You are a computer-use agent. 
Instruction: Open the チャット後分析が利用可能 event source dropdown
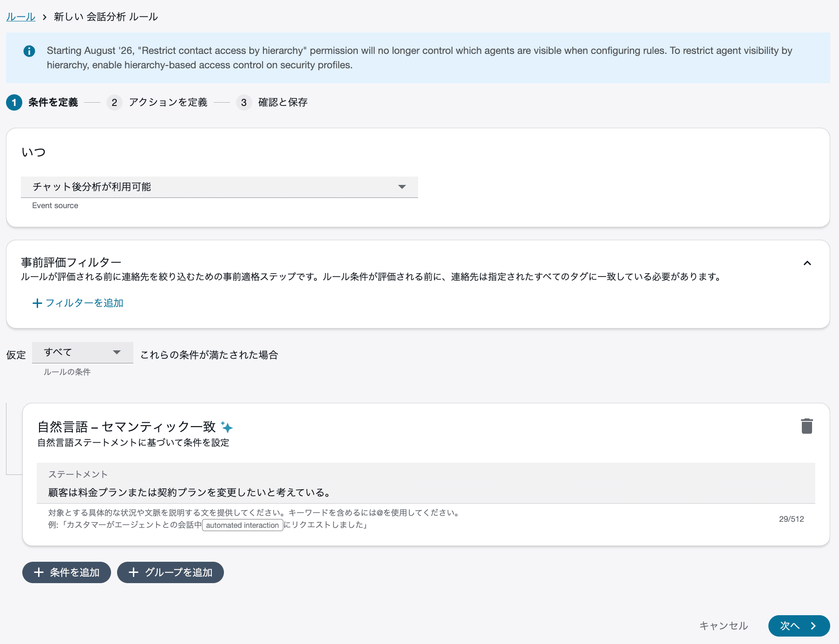pos(219,187)
